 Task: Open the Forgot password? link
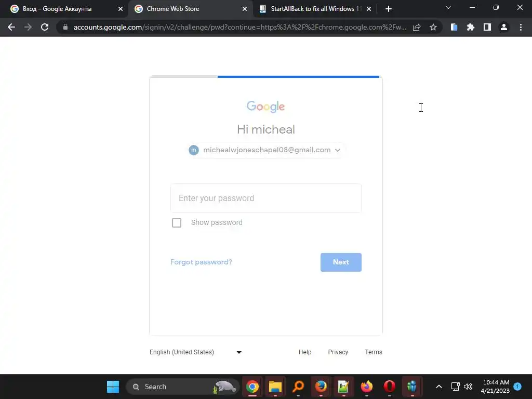click(201, 262)
